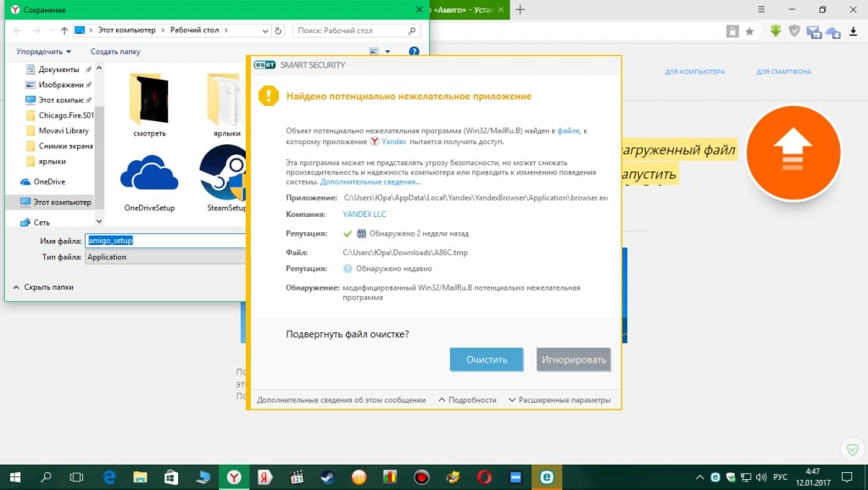Select the OneDriveSetup file

click(149, 181)
